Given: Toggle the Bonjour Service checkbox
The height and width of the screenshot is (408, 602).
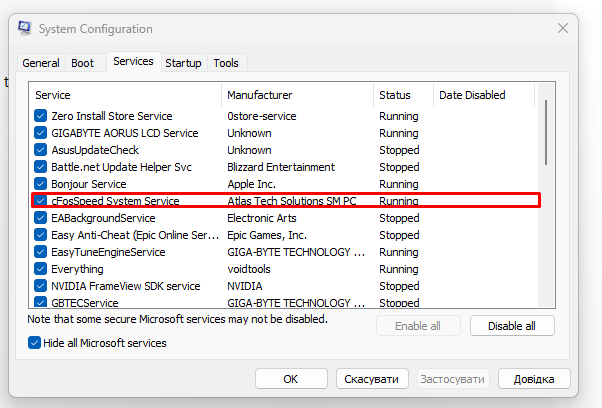Looking at the screenshot, I should (x=40, y=184).
